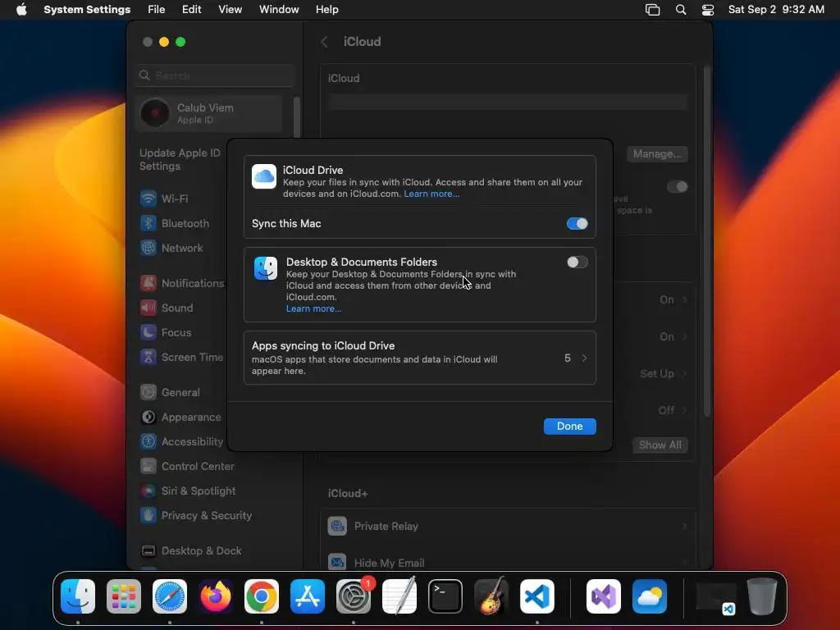Open the Window menu

279,10
